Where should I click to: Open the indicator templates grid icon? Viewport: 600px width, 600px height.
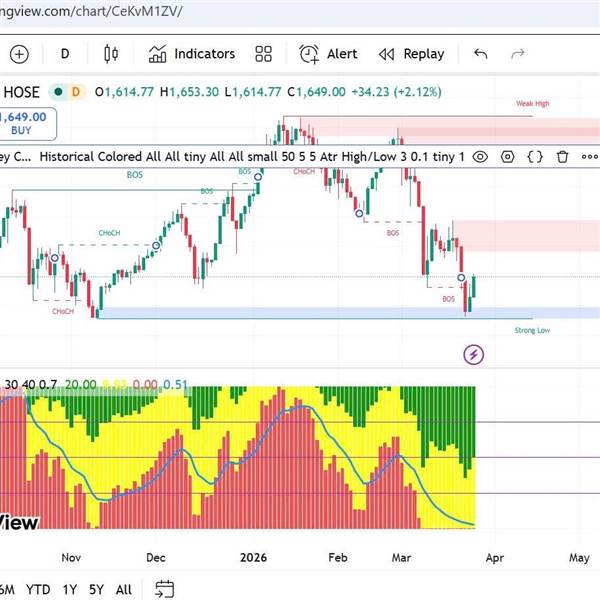(x=263, y=54)
